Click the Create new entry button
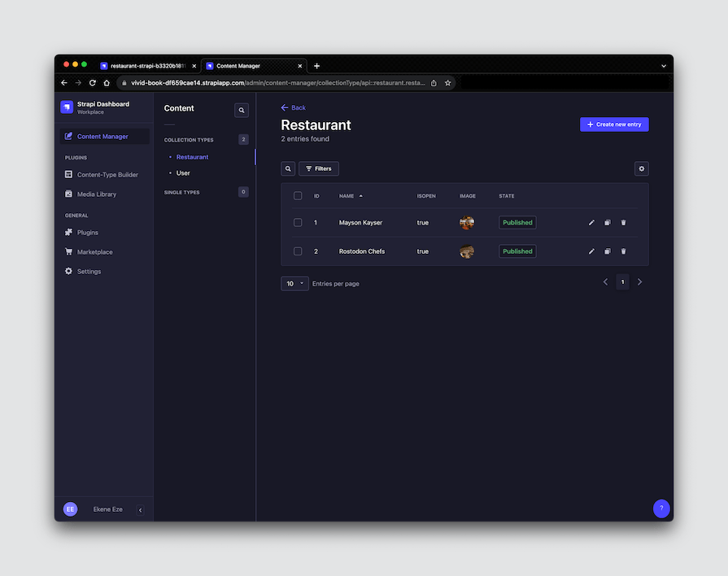Viewport: 728px width, 576px height. point(615,124)
